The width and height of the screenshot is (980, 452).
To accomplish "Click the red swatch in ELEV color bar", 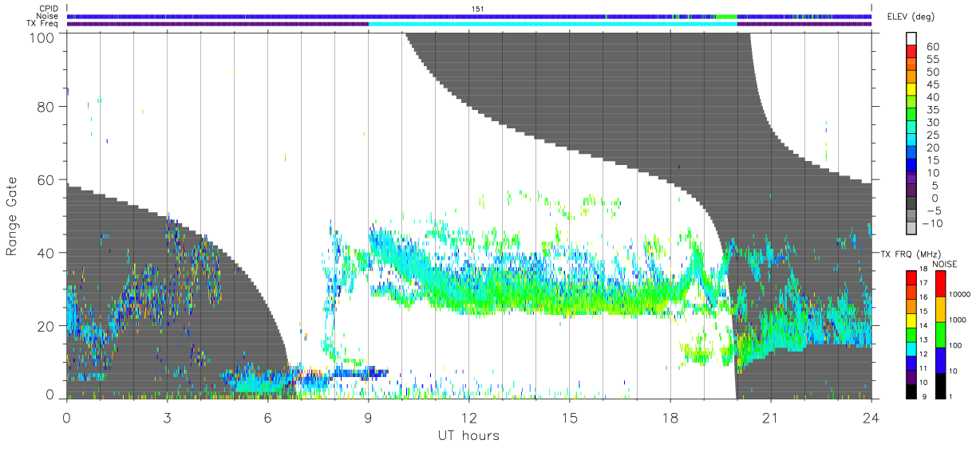I will pos(911,53).
